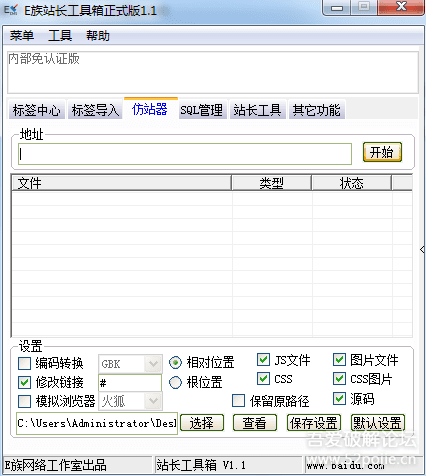Viewport: 426px width, 476px height.
Task: Open the 其它功能 tab
Action: click(x=316, y=110)
